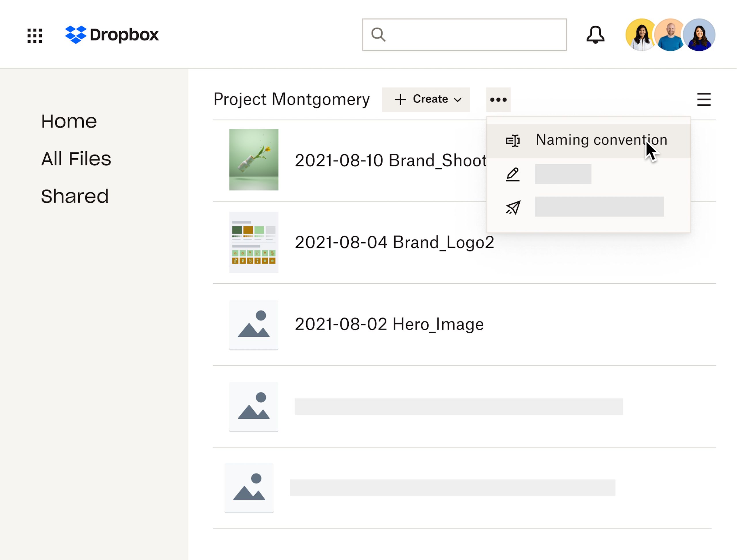Expand the Create dropdown menu
The image size is (737, 560).
426,99
